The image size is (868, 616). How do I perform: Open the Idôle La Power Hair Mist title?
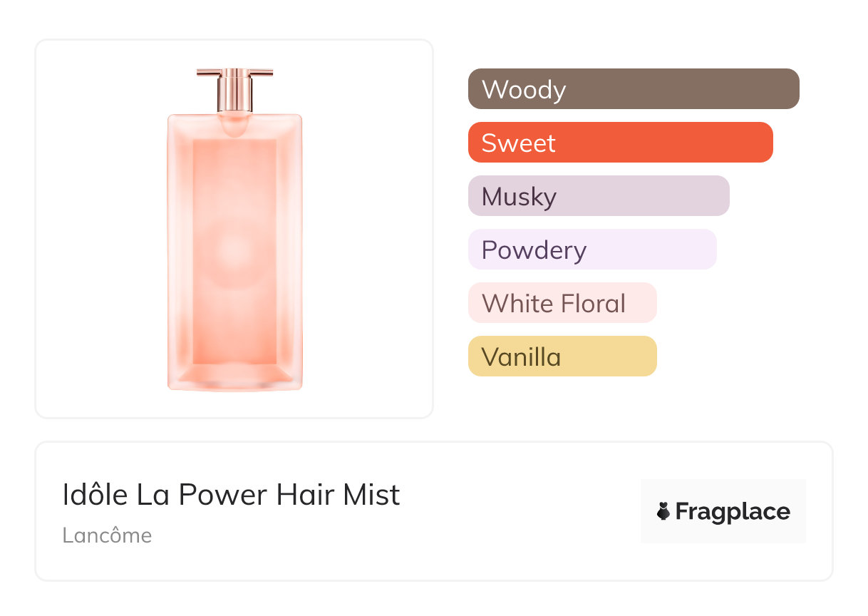coord(231,495)
